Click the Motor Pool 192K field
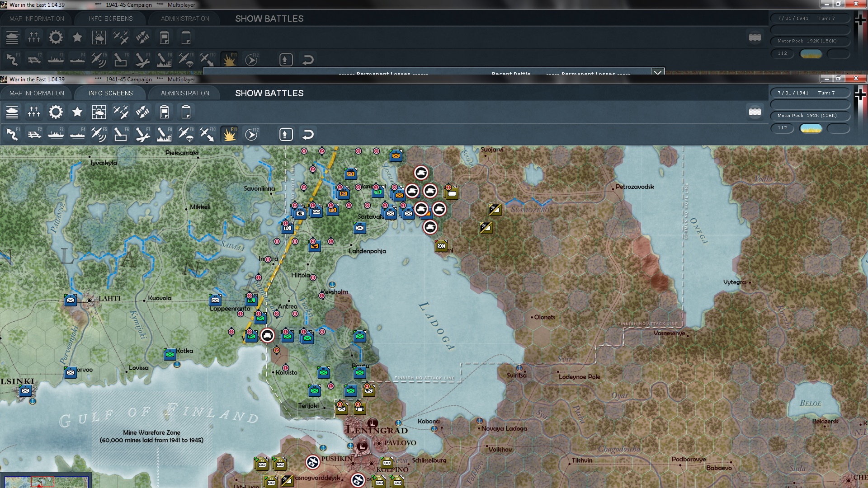The image size is (868, 488). click(x=810, y=116)
